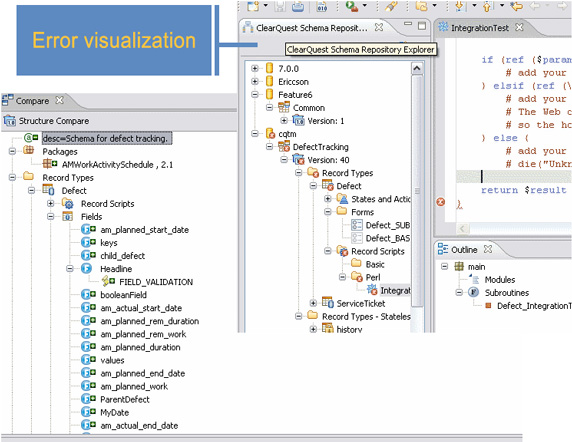The width and height of the screenshot is (572, 442).
Task: Click the AMWorkActivitySchedule package icon
Action: [x=50, y=164]
